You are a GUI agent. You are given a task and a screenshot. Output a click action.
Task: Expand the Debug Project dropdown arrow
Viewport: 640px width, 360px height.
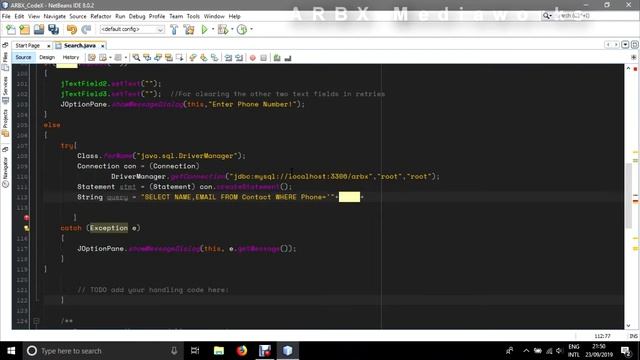coord(232,29)
